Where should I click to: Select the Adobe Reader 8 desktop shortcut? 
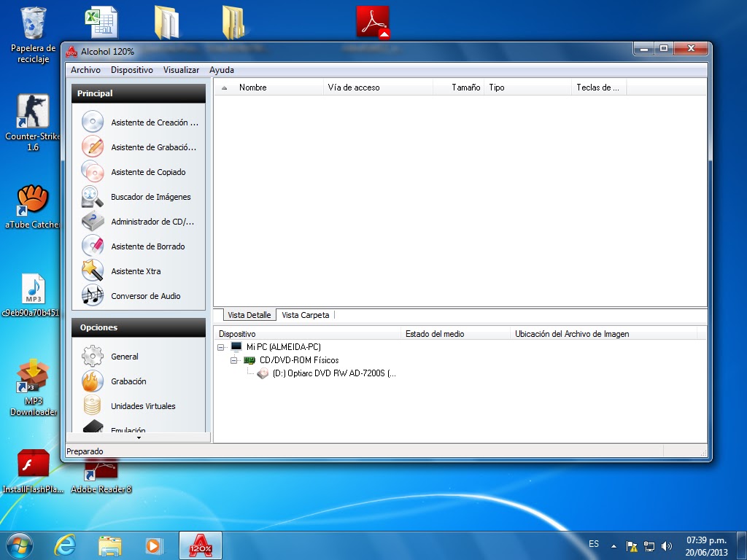[x=101, y=477]
